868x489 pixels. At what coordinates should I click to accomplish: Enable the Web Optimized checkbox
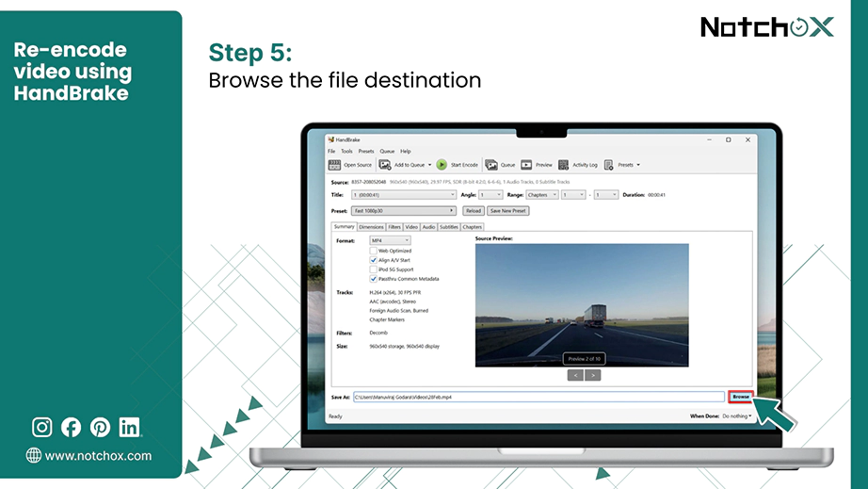coord(373,251)
